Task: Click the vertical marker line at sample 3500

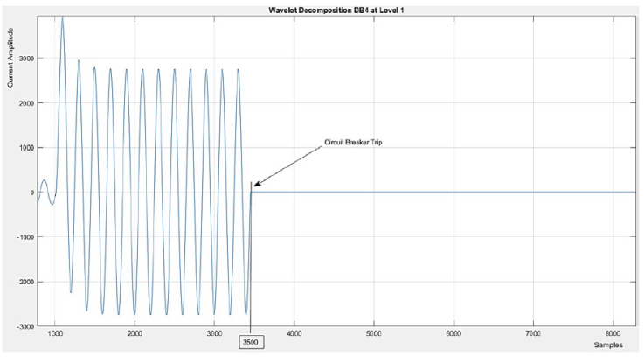Action: (250, 262)
